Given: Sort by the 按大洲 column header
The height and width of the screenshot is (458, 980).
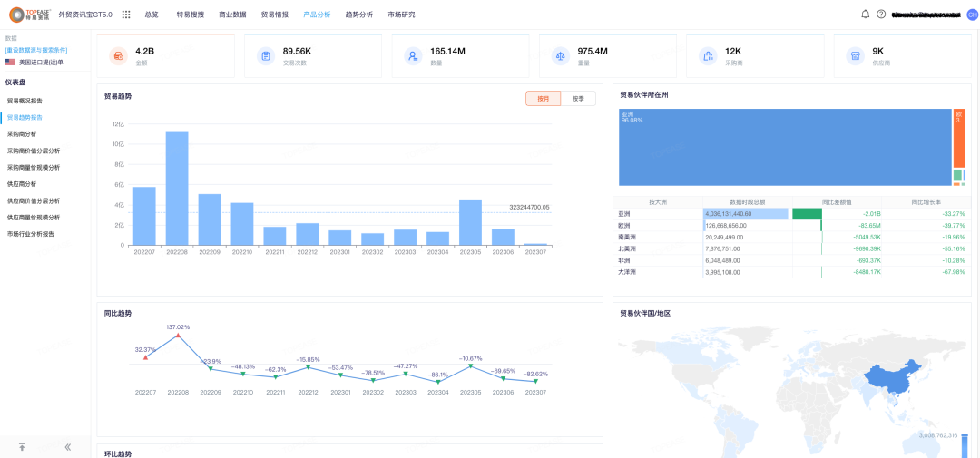Looking at the screenshot, I should pyautogui.click(x=658, y=202).
